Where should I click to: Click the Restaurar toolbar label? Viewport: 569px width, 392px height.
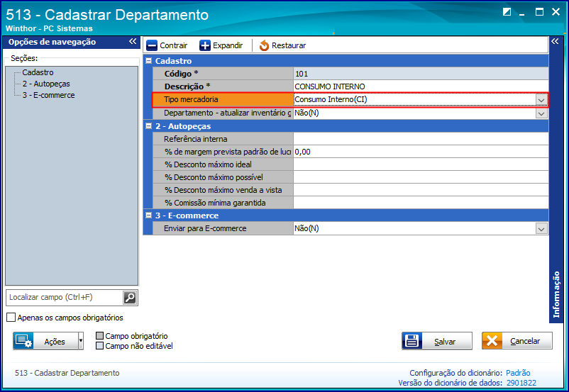[289, 45]
